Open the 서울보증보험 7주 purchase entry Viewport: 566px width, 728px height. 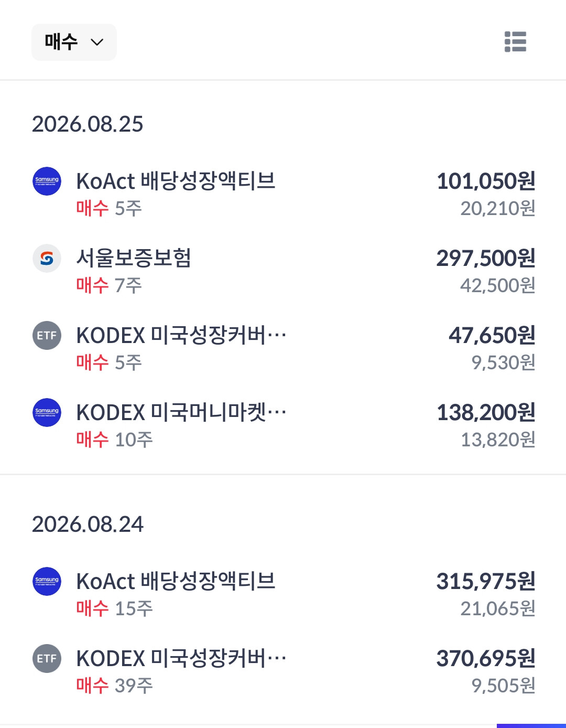point(283,271)
